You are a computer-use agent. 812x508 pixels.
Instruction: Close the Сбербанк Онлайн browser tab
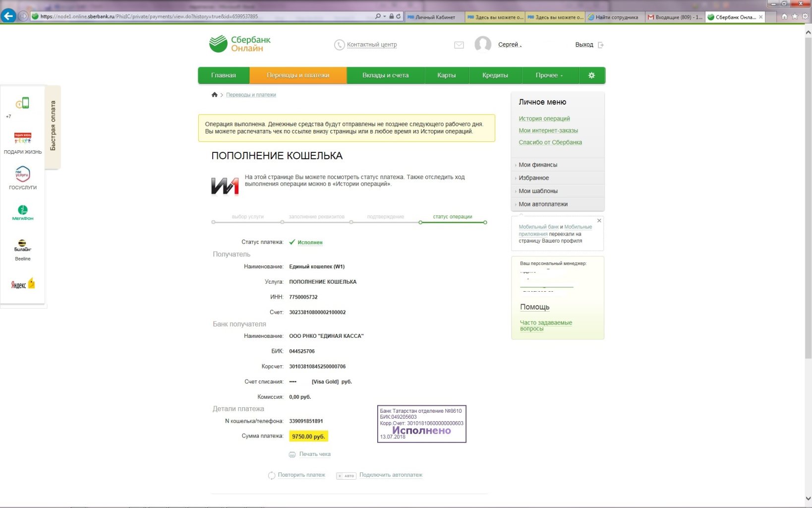[x=761, y=17]
